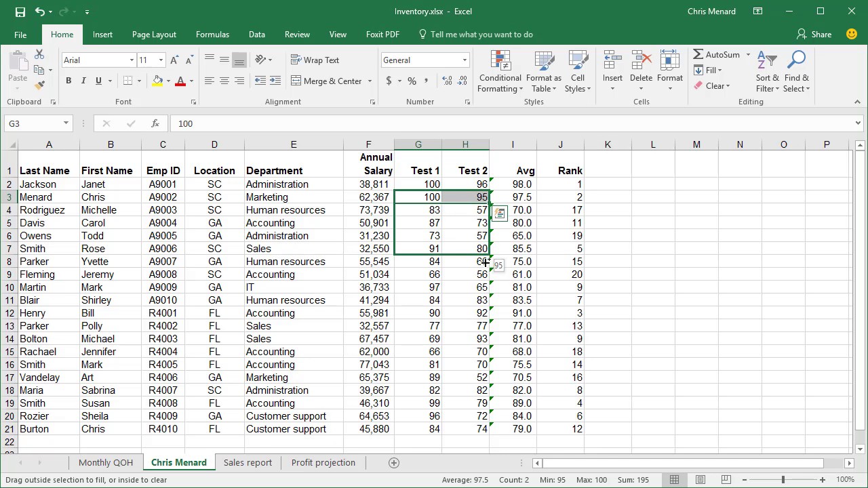
Task: Apply the borders icon
Action: (128, 81)
